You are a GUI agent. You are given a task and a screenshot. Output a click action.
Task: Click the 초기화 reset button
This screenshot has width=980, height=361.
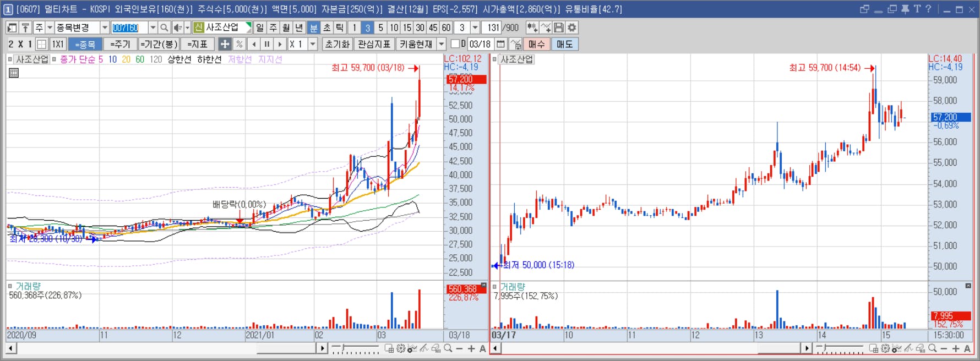click(x=337, y=44)
